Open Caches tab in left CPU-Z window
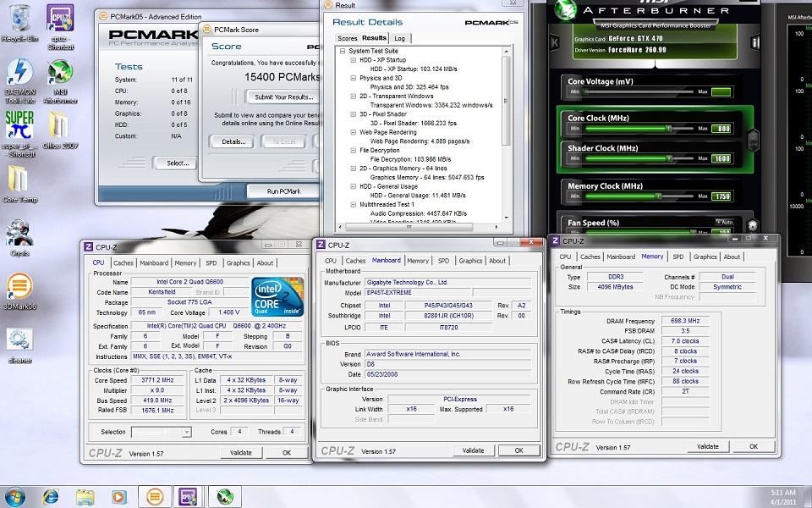Viewport: 812px width, 508px height. pos(123,262)
